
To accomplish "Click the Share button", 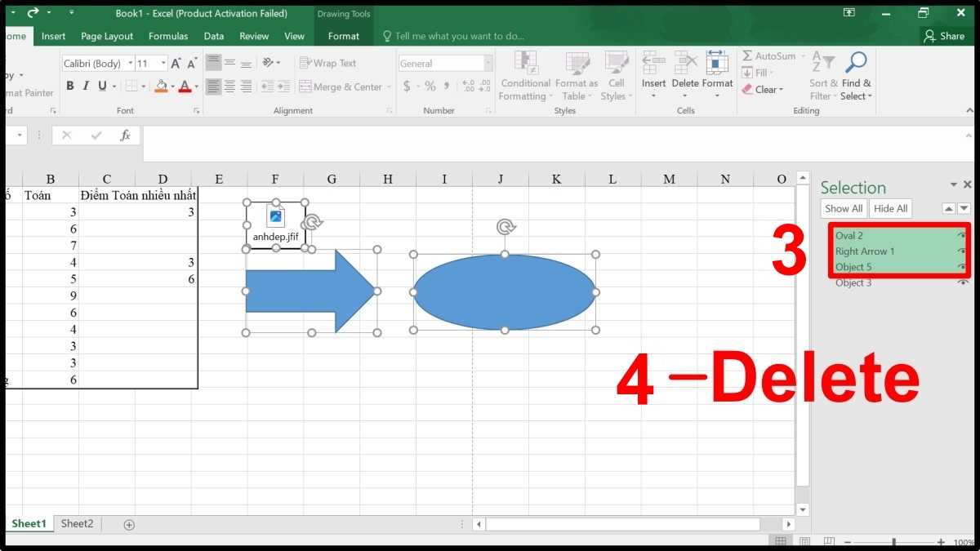I will pos(944,36).
